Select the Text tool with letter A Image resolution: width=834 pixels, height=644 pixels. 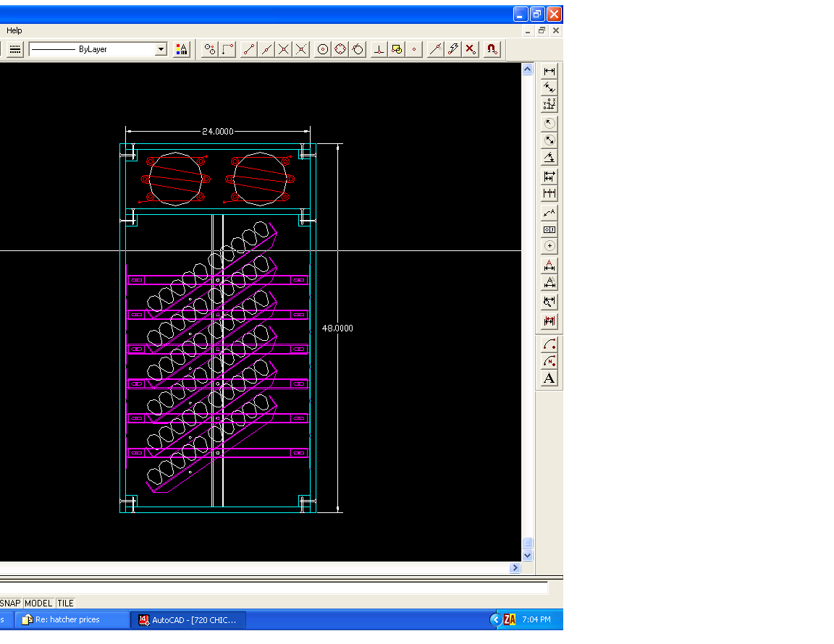tap(549, 378)
